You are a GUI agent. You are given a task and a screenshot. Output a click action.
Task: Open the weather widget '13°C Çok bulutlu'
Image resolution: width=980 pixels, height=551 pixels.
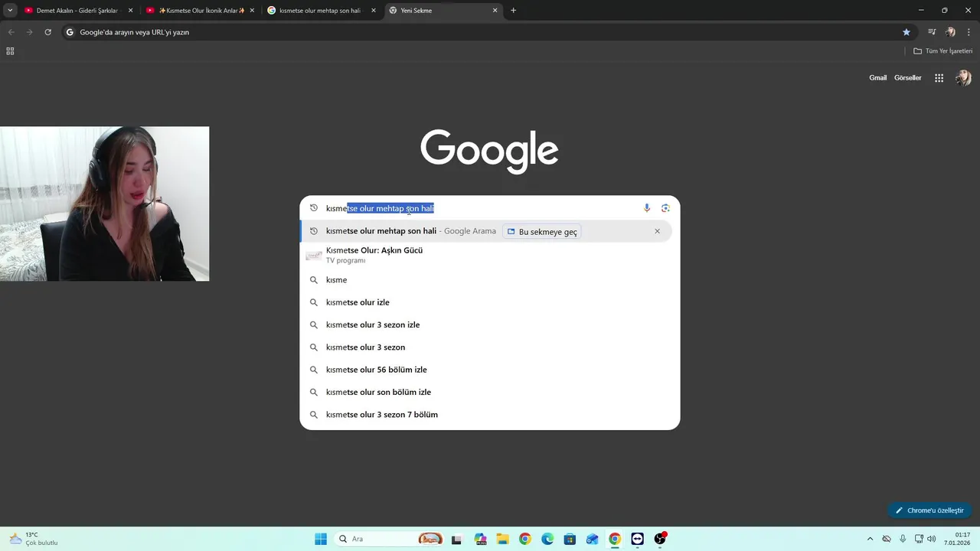(34, 539)
